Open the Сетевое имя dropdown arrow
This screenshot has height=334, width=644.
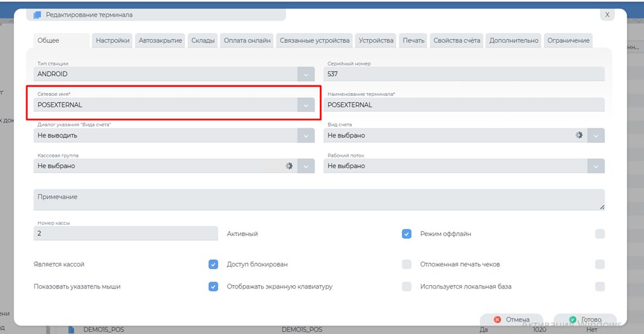(305, 104)
